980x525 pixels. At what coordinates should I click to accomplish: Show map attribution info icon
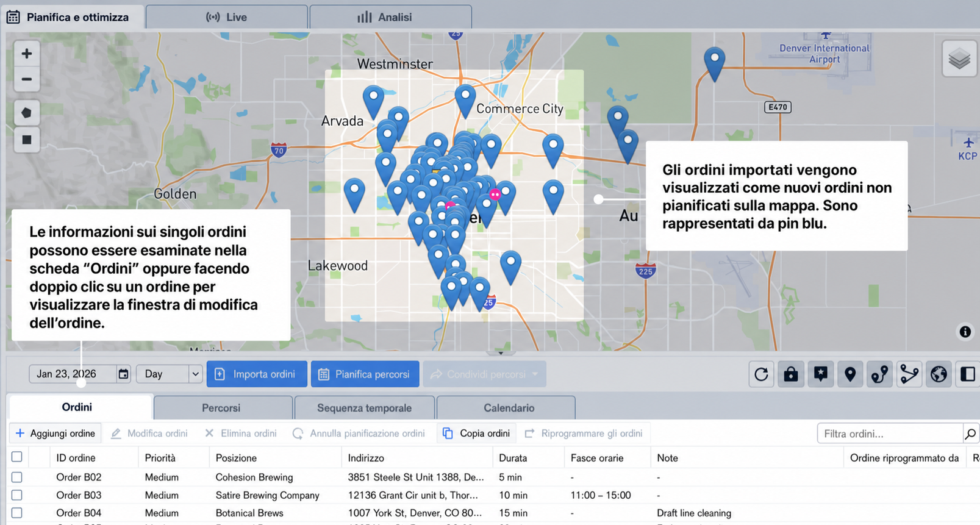pos(965,332)
